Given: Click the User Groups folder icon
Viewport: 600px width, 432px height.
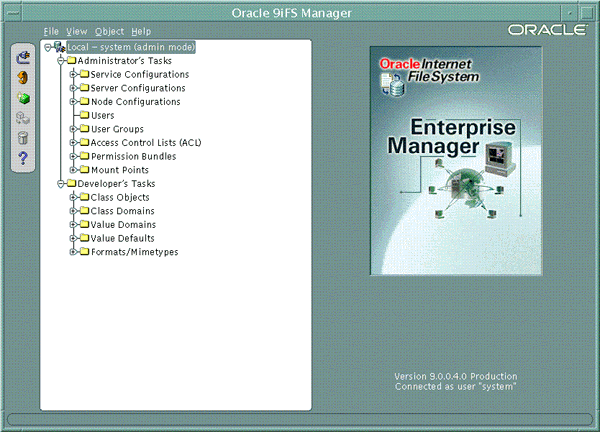Looking at the screenshot, I should 85,129.
